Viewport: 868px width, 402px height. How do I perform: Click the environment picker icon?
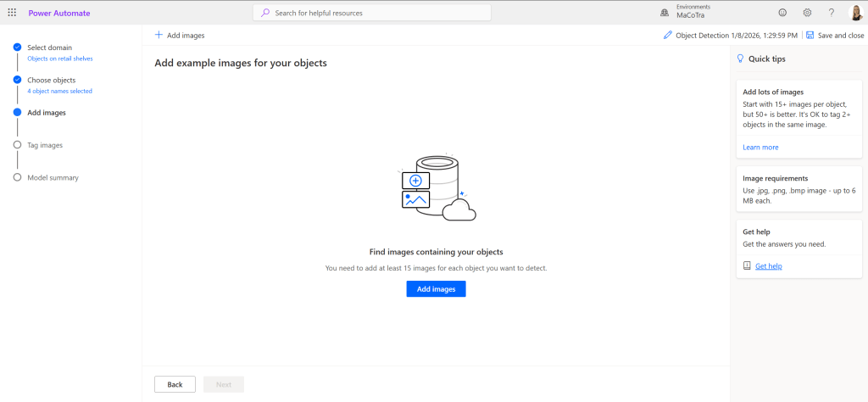[664, 13]
